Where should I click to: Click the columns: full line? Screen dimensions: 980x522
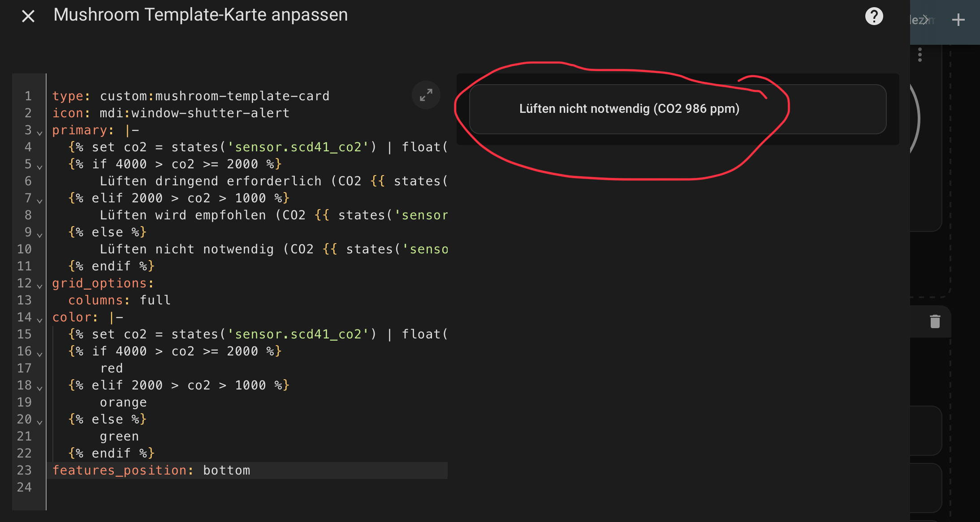pyautogui.click(x=119, y=300)
